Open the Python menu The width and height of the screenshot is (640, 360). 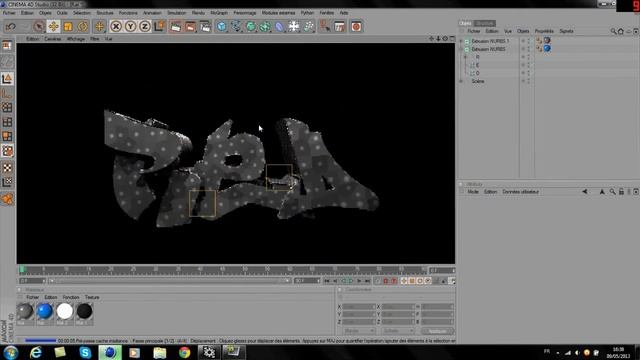pos(307,13)
